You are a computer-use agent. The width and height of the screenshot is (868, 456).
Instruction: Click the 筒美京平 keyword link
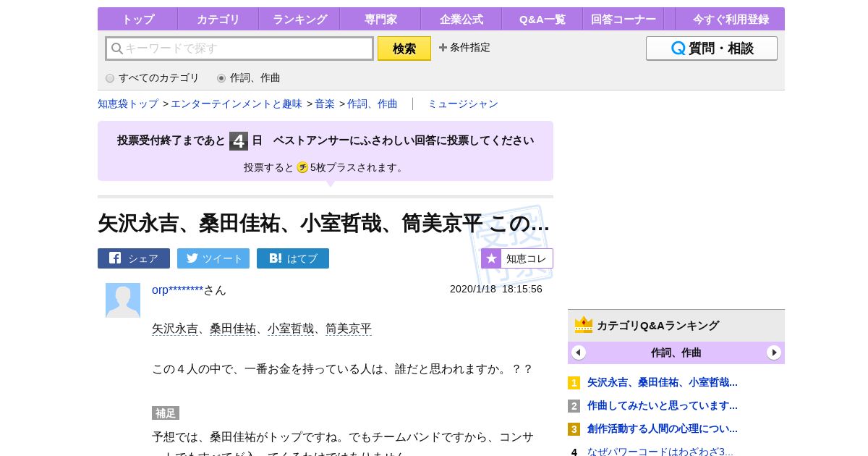click(x=349, y=329)
